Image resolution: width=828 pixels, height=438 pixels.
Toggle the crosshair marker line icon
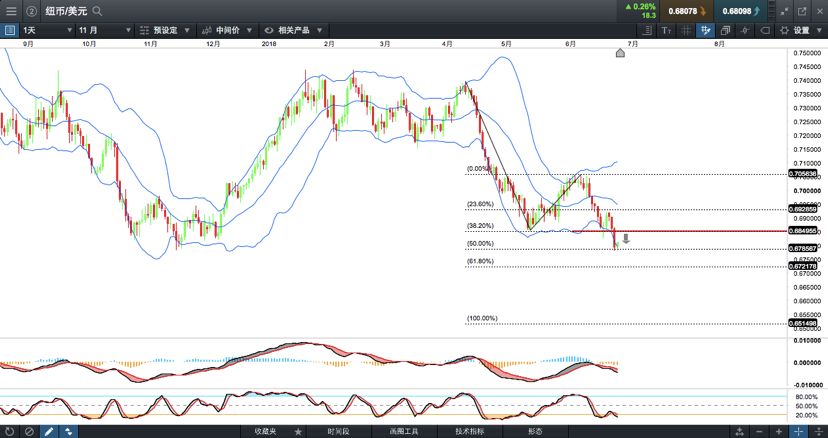(x=745, y=31)
